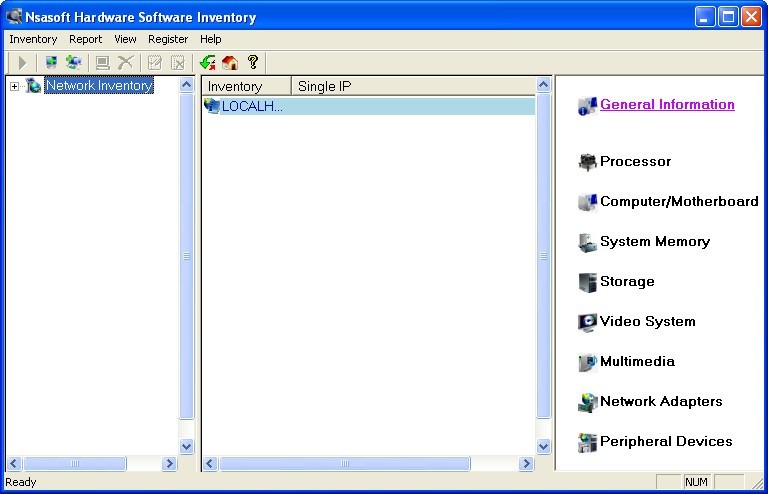Click the Processor chip icon
Viewport: 768px width, 494px height.
pyautogui.click(x=587, y=162)
